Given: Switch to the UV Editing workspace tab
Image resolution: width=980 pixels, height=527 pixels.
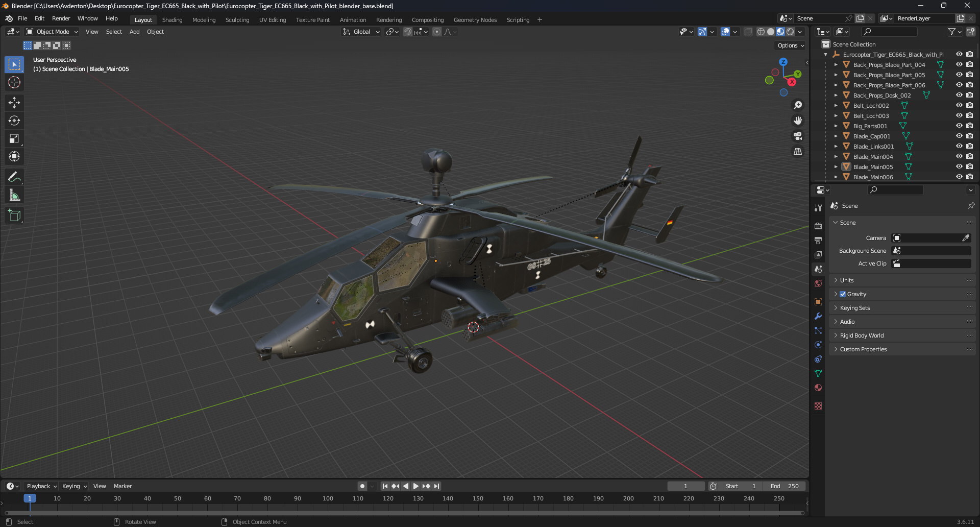Looking at the screenshot, I should 273,20.
